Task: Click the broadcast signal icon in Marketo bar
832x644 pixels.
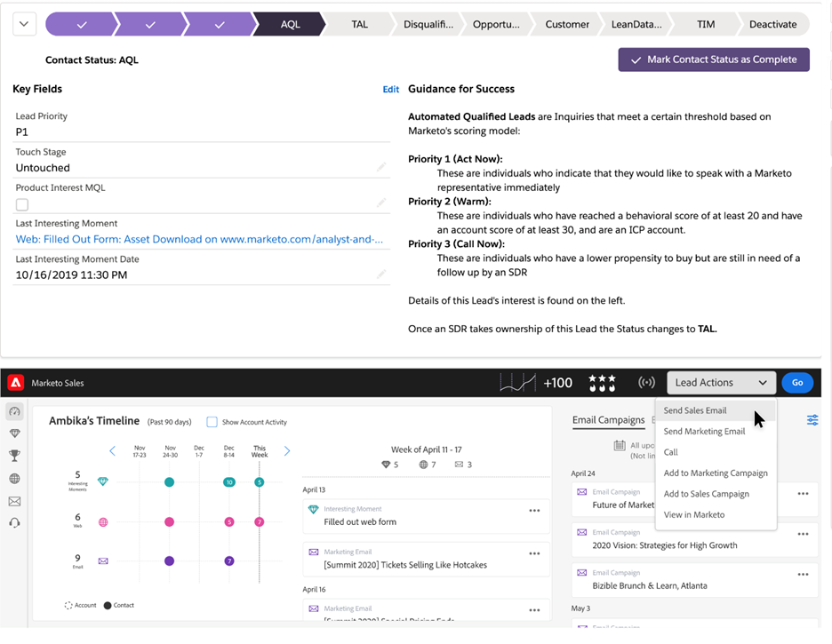Action: click(646, 382)
